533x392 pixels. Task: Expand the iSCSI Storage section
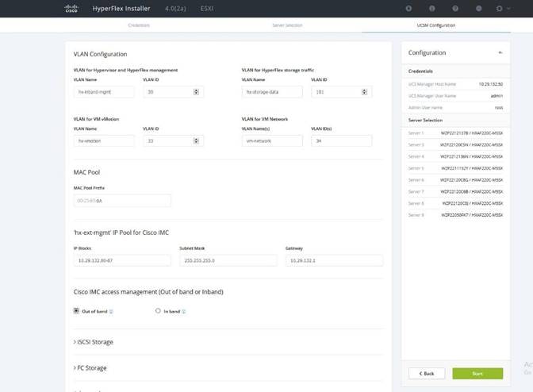click(x=94, y=342)
